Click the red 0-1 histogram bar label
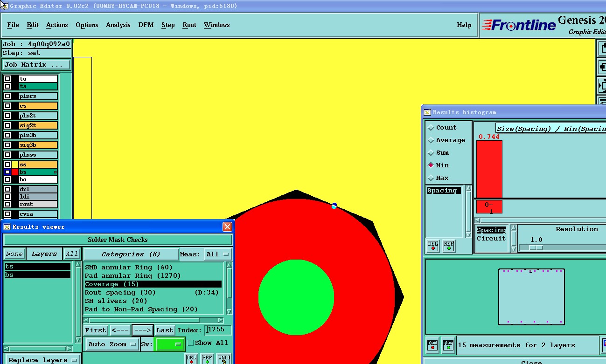Viewport: 606px width, 364px height. point(489,207)
